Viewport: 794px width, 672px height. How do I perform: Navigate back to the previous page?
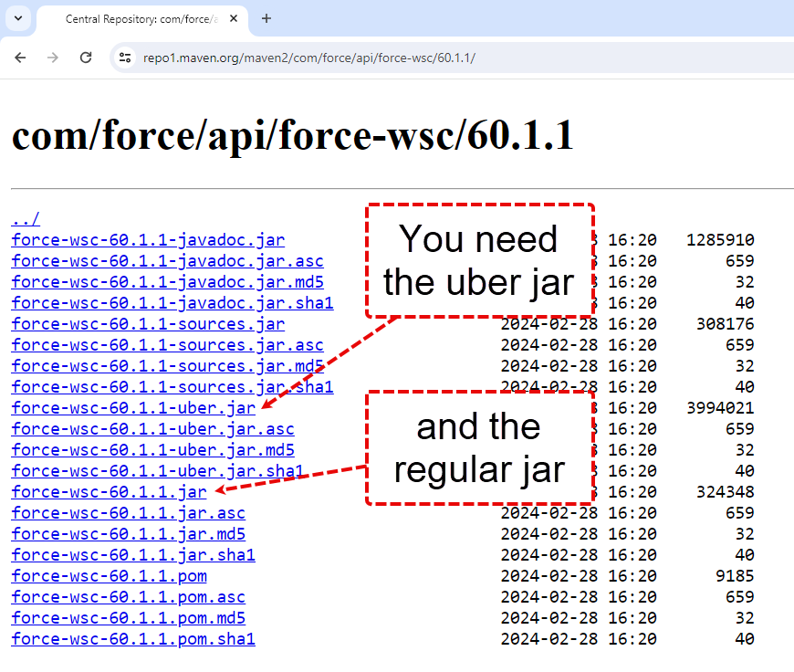[20, 57]
